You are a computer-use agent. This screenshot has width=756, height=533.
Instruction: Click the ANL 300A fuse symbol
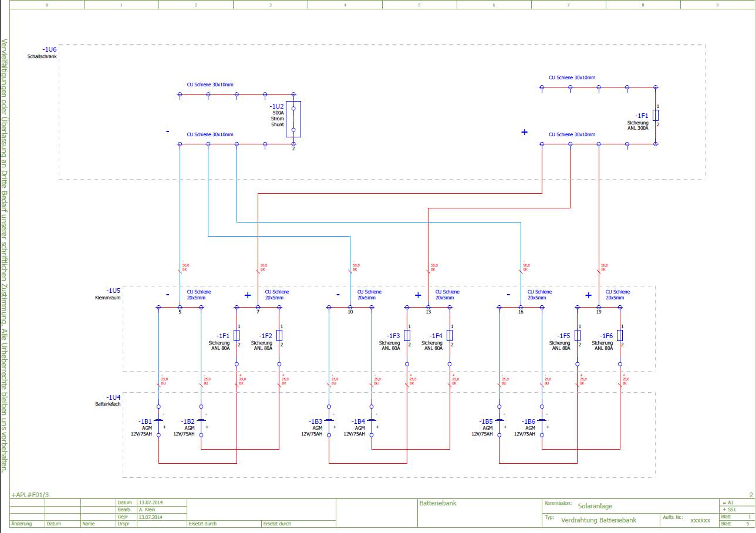(656, 115)
